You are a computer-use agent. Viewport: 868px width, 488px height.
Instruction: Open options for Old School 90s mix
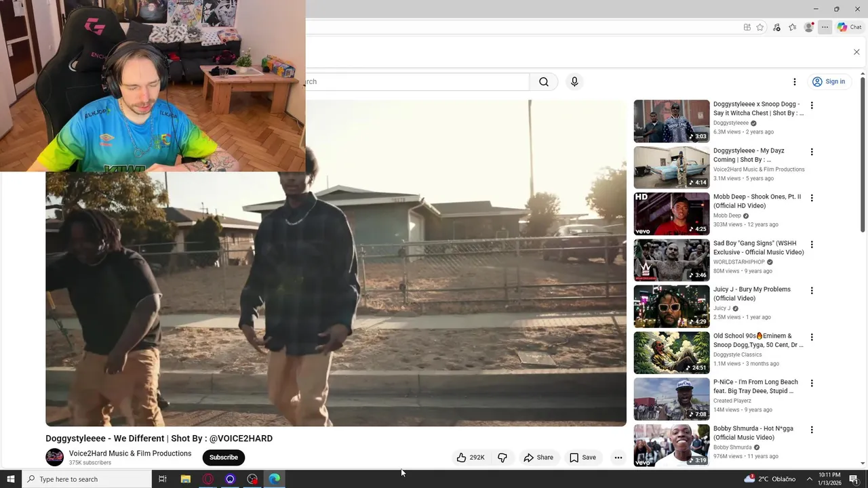[x=812, y=337]
